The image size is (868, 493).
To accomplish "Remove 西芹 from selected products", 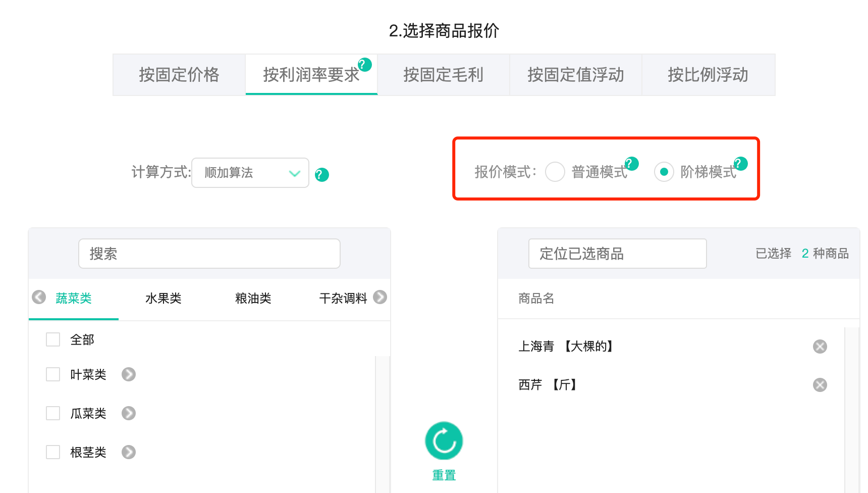I will click(820, 385).
